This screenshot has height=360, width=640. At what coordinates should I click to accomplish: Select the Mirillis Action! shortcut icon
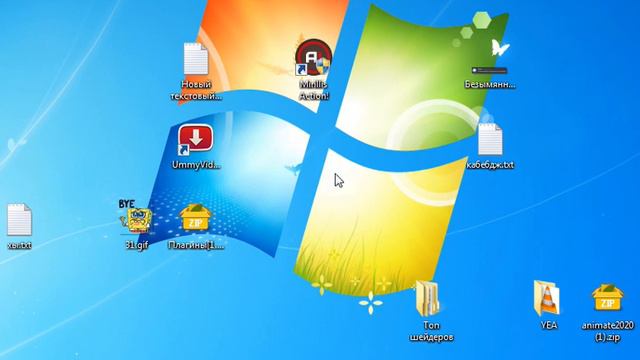pyautogui.click(x=313, y=58)
